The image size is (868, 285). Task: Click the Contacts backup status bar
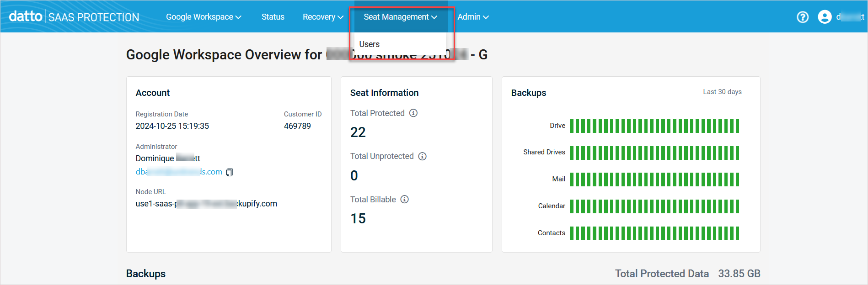tap(654, 233)
